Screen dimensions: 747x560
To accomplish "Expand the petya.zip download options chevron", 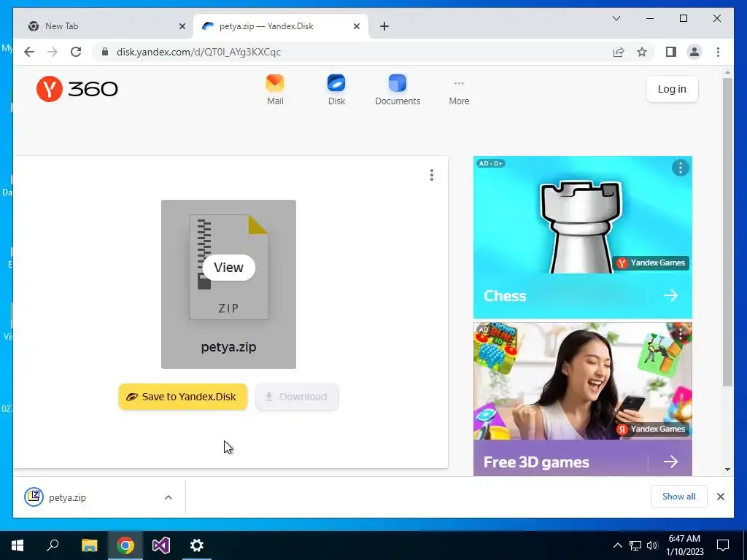I will 169,497.
